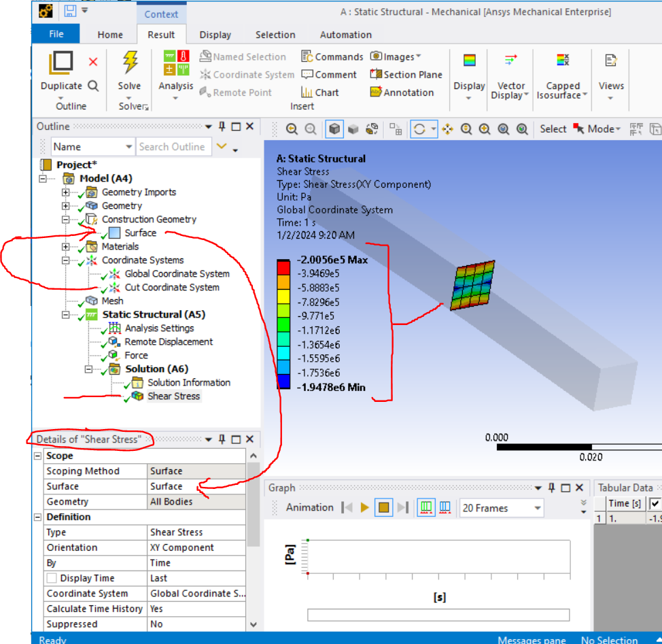Insert a Chart from the ribbon
Image resolution: width=662 pixels, height=644 pixels.
(319, 92)
